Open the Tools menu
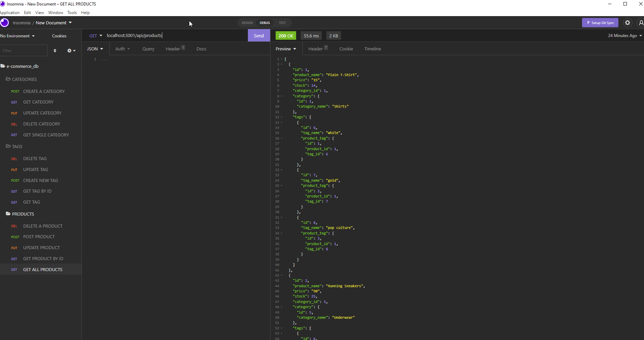This screenshot has width=644, height=340. (72, 13)
